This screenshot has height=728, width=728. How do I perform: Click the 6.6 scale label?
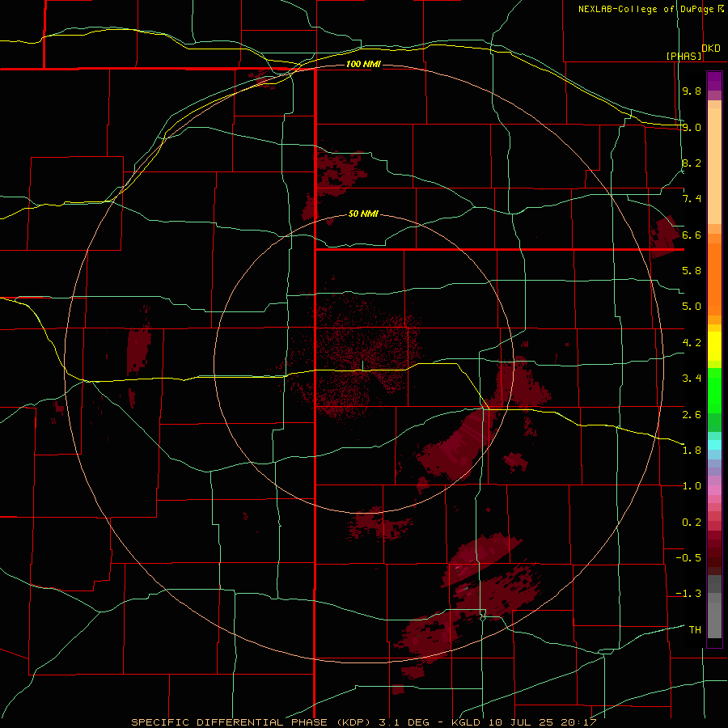[692, 235]
